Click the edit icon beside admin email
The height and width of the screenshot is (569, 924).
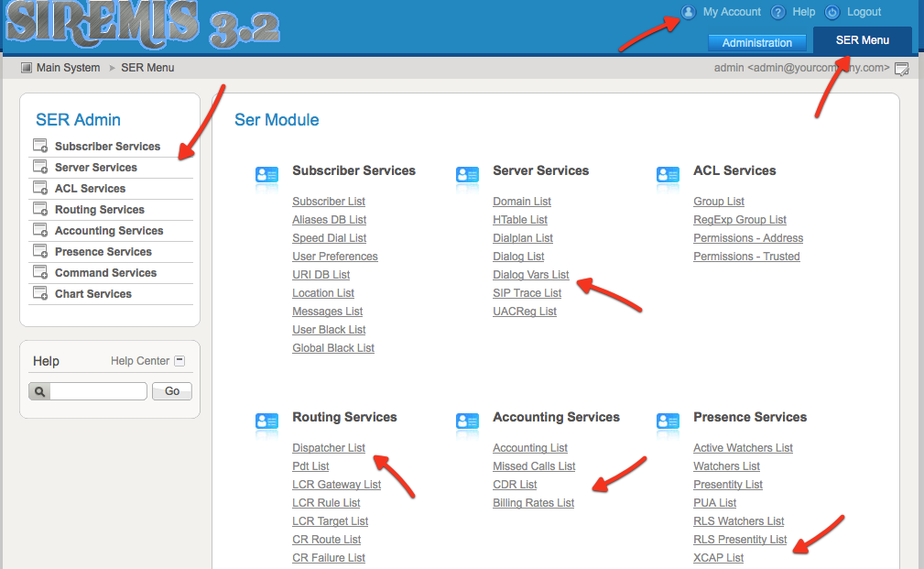(x=901, y=69)
